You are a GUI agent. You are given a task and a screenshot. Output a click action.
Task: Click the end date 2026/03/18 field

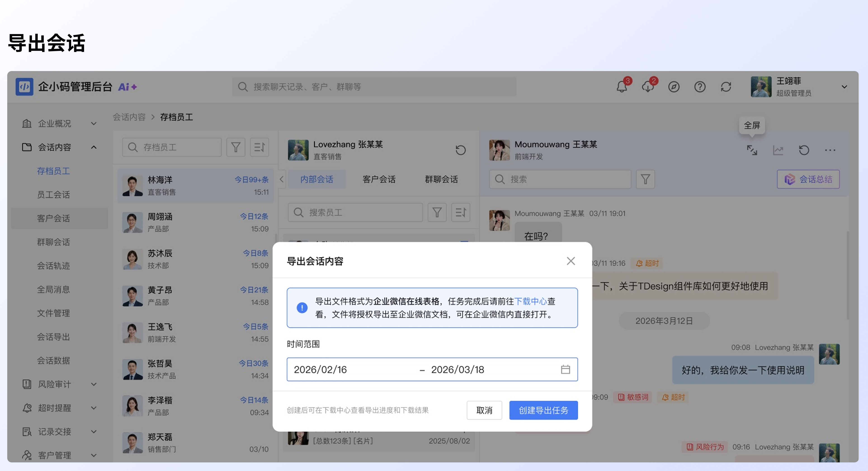pyautogui.click(x=458, y=369)
